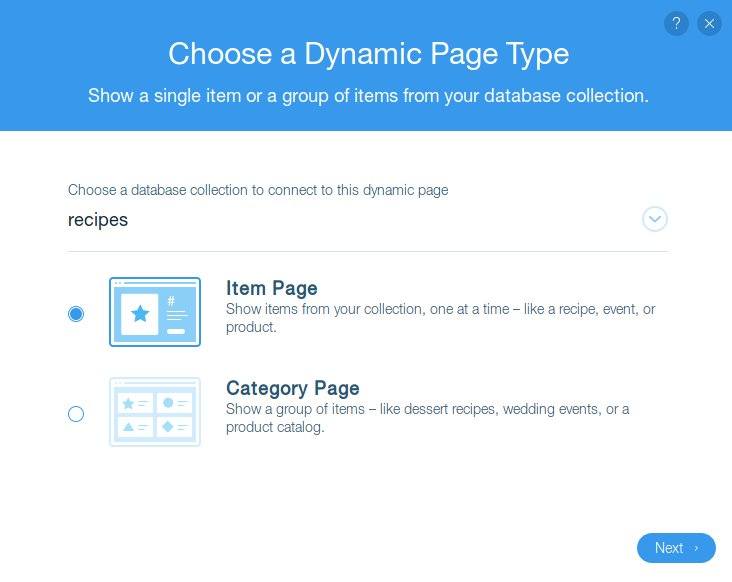Open help with the question mark icon
The width and height of the screenshot is (732, 582).
(676, 23)
